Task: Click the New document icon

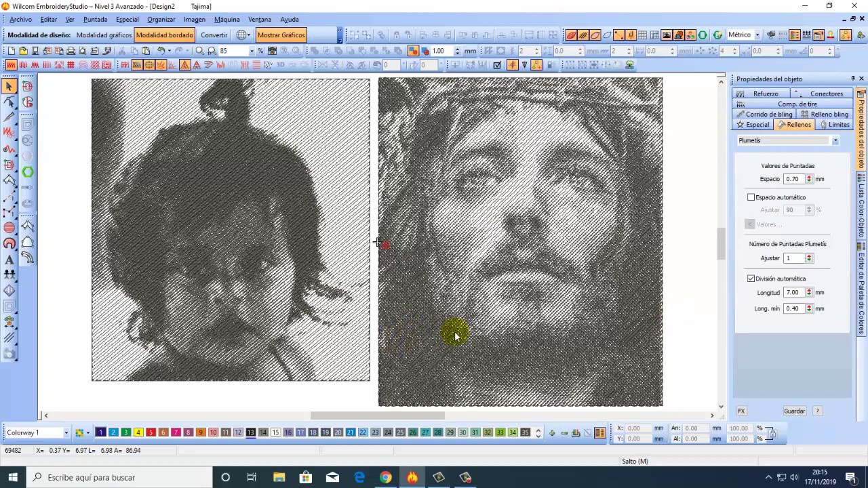Action: pos(11,51)
